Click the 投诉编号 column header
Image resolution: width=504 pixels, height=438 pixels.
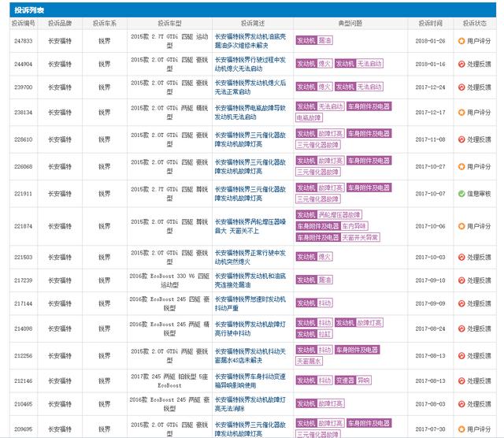point(24,23)
